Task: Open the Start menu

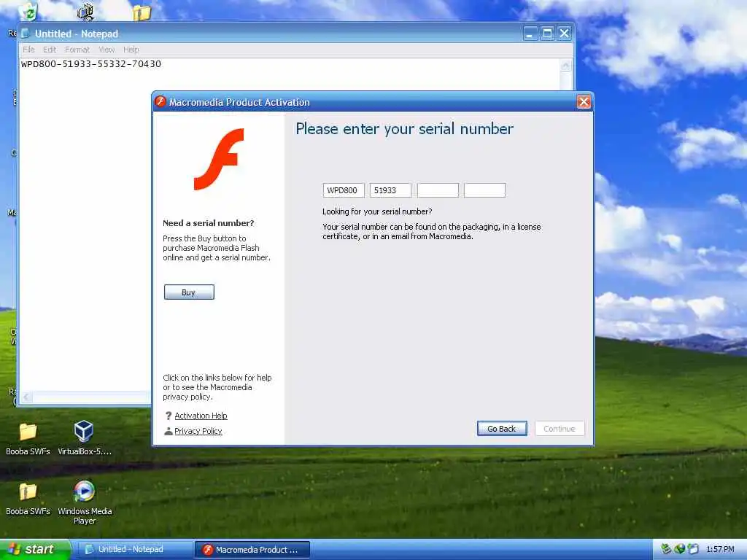Action: pos(35,550)
